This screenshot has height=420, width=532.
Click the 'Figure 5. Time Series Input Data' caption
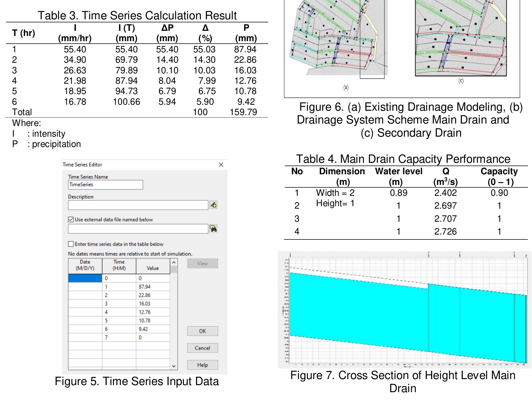tap(137, 381)
